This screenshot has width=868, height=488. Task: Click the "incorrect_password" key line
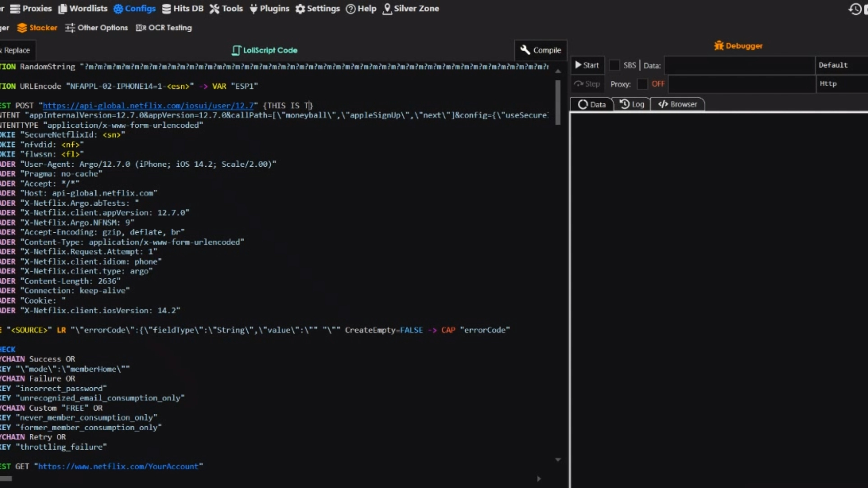pos(53,389)
